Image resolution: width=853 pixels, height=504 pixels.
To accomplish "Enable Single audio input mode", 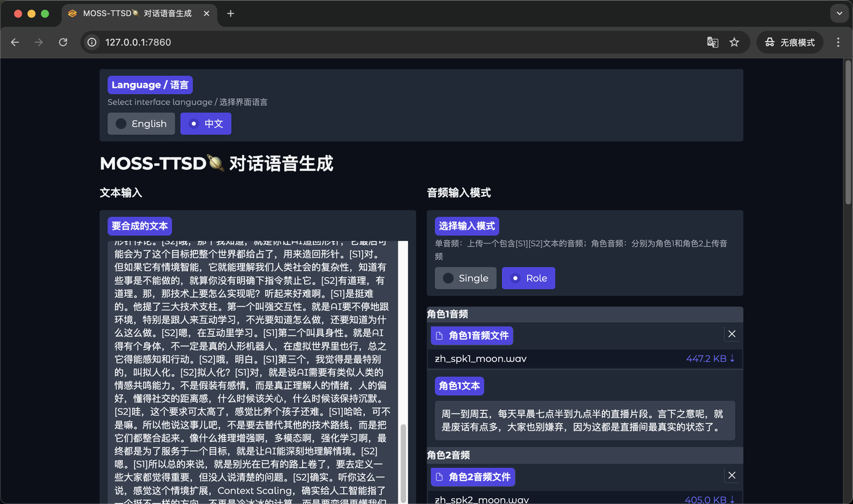I will click(466, 278).
